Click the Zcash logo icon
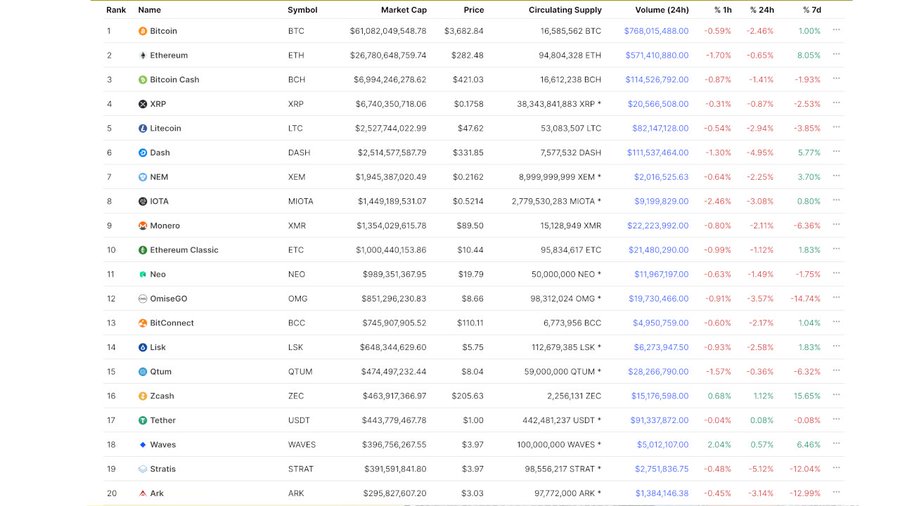 (142, 396)
